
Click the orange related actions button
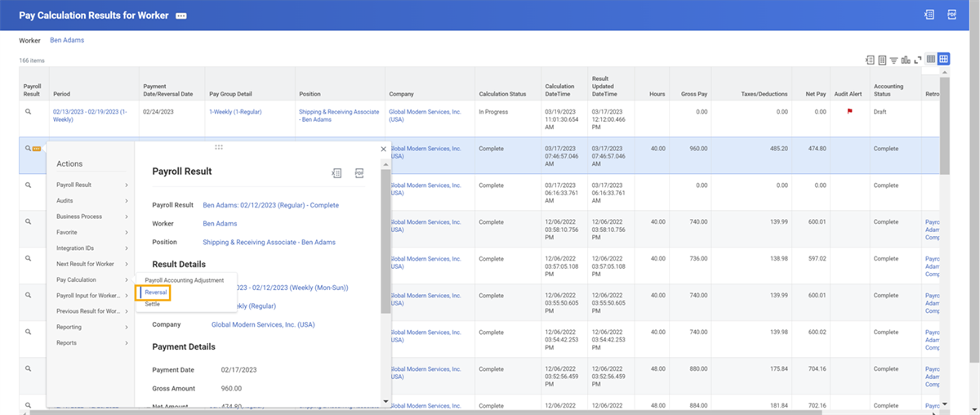37,149
